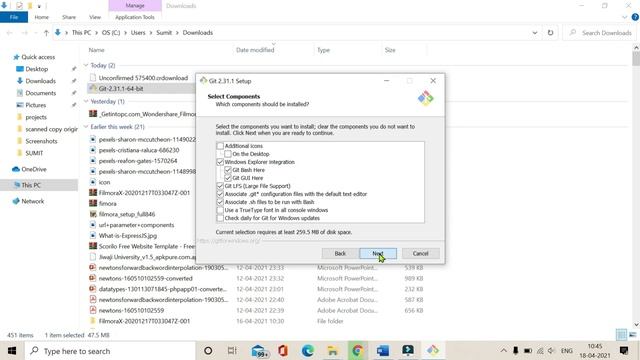Enable the On the Desktop checkbox
The height and width of the screenshot is (360, 640).
click(228, 154)
